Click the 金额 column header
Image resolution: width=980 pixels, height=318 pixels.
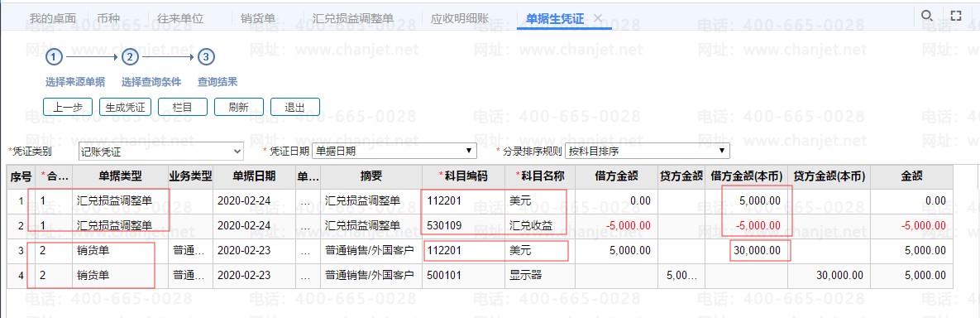[911, 176]
